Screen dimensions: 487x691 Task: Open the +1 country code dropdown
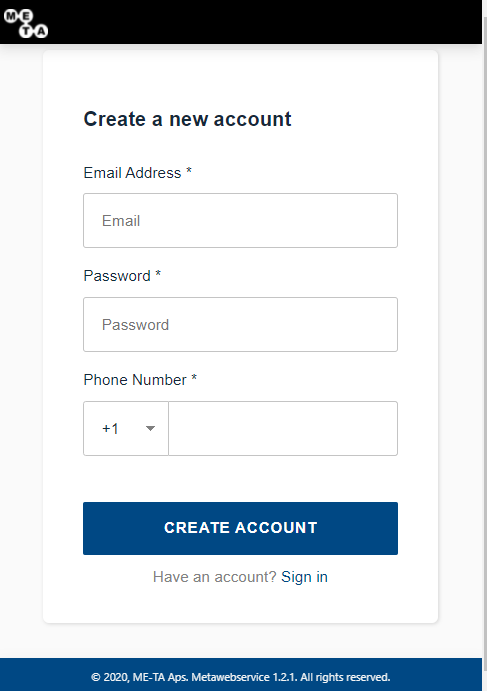pyautogui.click(x=126, y=428)
